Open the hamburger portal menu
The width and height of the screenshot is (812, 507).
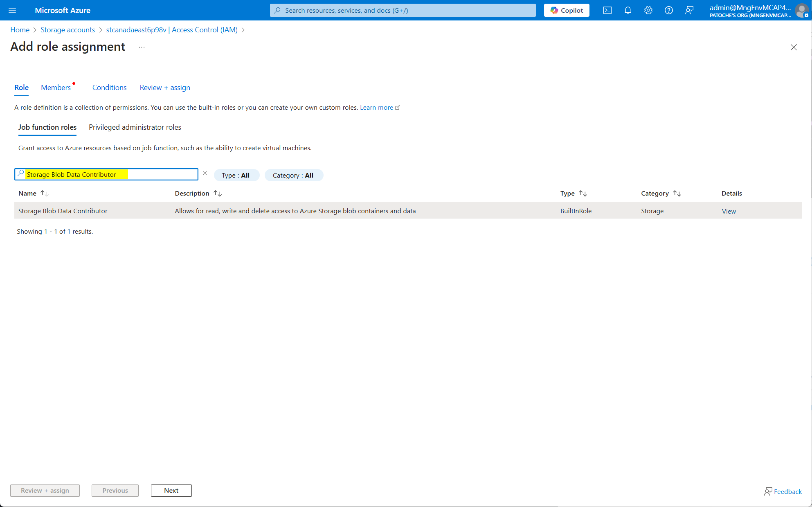pyautogui.click(x=12, y=10)
